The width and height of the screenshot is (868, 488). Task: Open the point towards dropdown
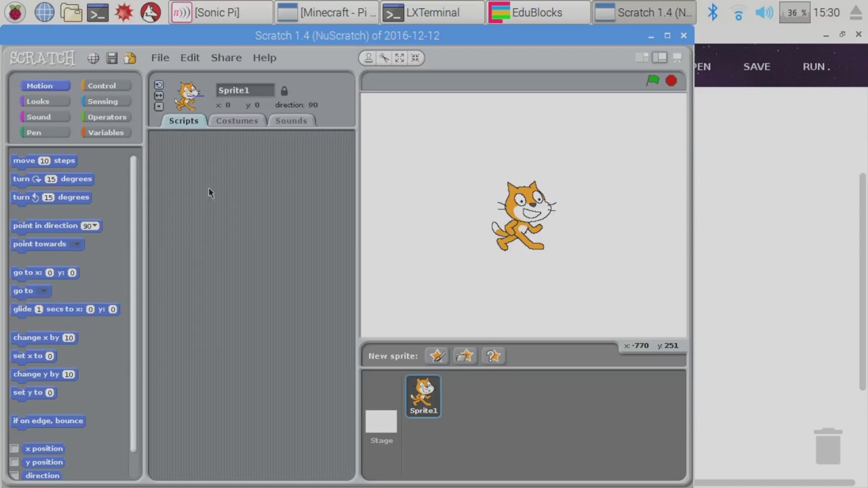click(x=77, y=244)
